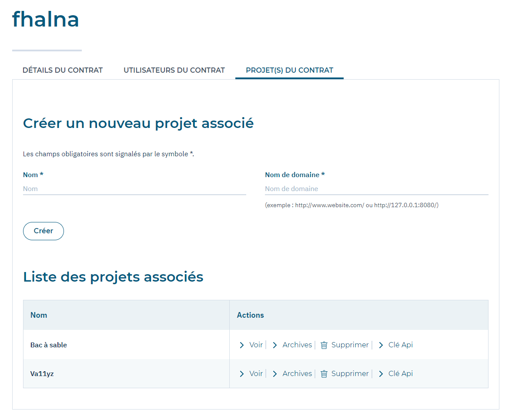Click chevron icon before Archives, Bac à sable row

click(x=275, y=345)
